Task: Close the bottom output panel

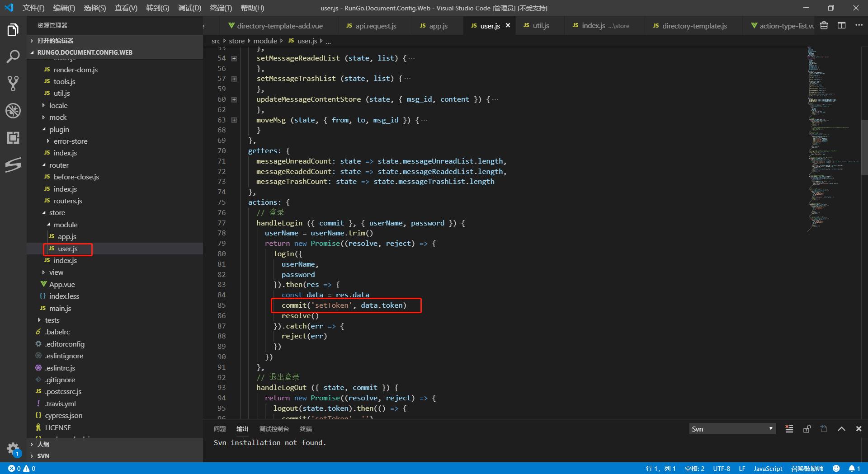Action: pos(859,429)
